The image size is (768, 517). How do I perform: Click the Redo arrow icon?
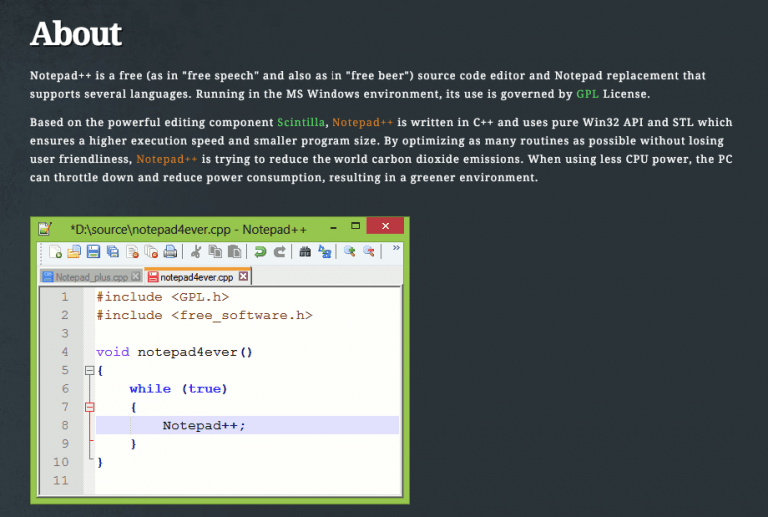[279, 252]
